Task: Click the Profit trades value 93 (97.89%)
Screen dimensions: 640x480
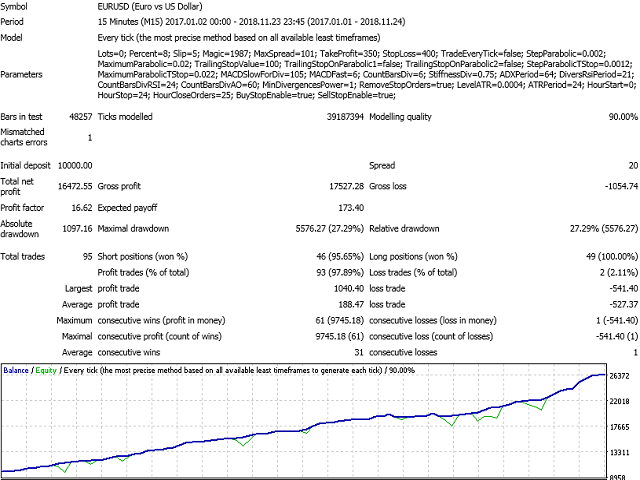Action: coord(340,273)
